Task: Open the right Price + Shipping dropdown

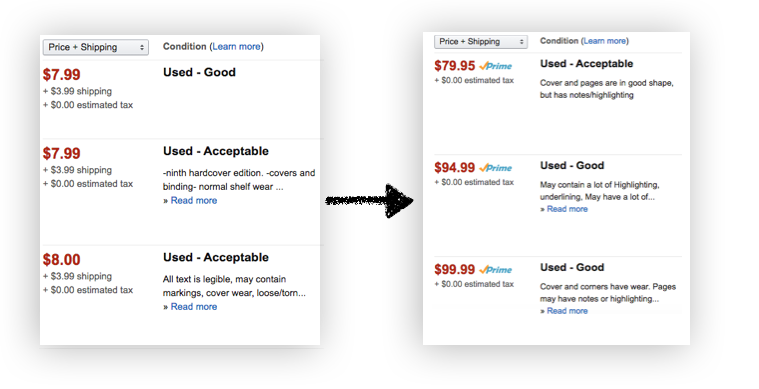Action: (x=481, y=42)
